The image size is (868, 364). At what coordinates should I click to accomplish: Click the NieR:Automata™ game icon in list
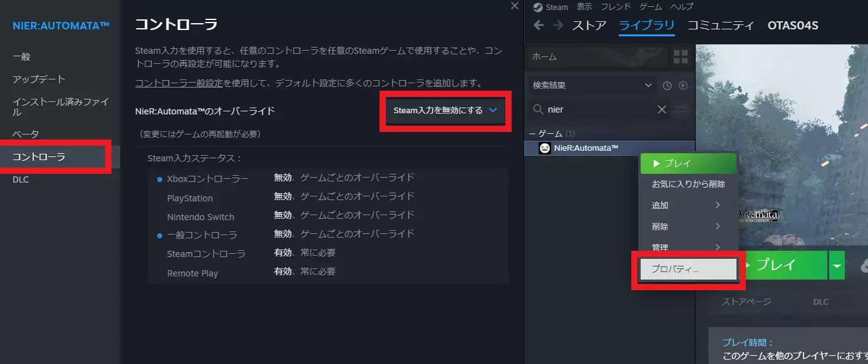pyautogui.click(x=545, y=148)
